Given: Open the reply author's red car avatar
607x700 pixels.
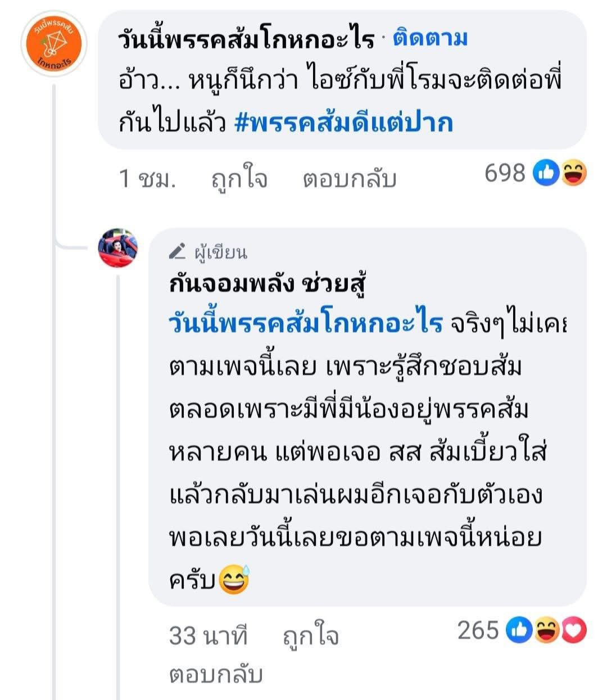Looking at the screenshot, I should pos(117,248).
